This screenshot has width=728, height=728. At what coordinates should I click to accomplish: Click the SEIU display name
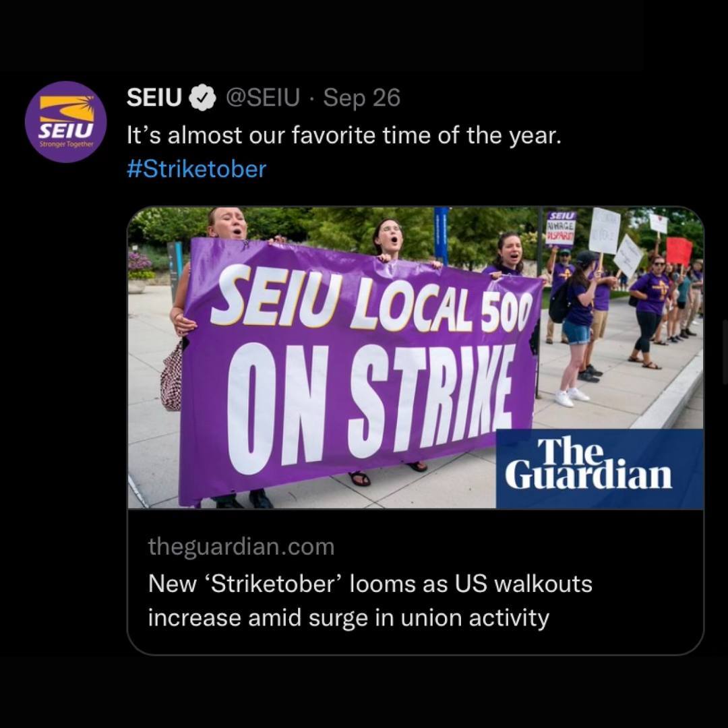pos(154,98)
